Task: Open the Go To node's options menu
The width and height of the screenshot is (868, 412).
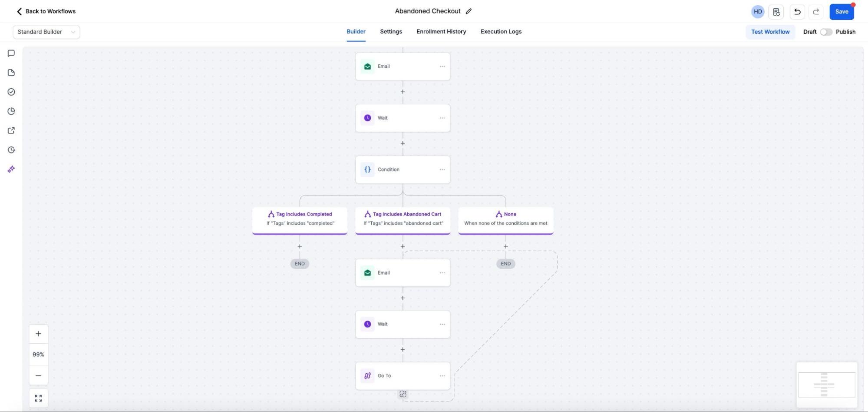Action: coord(442,376)
